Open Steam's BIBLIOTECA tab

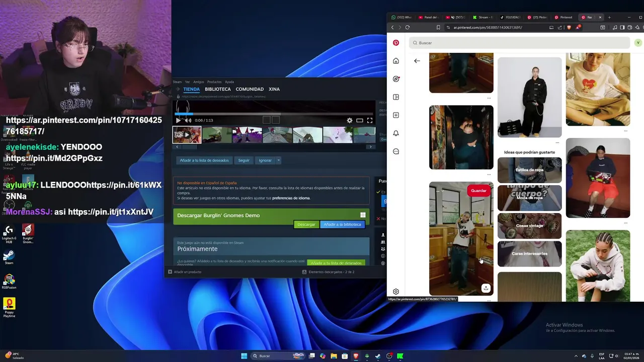tap(218, 89)
